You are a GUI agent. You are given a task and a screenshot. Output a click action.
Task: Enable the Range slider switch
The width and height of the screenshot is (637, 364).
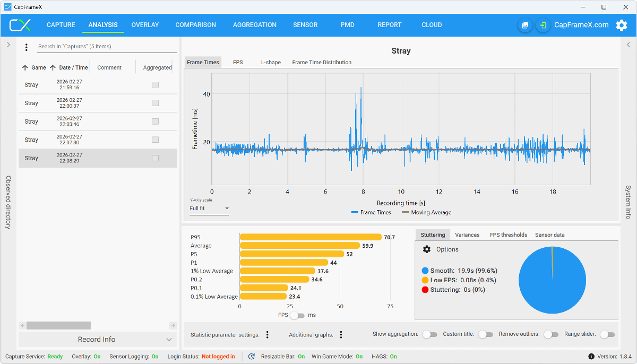click(607, 335)
